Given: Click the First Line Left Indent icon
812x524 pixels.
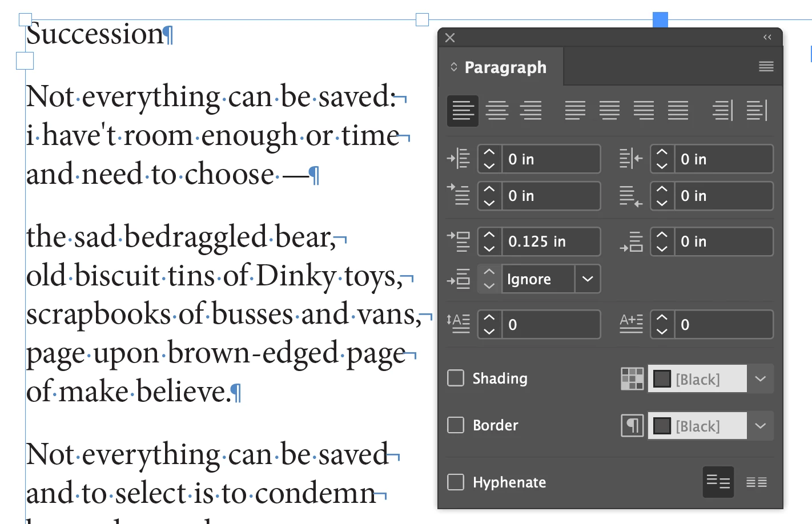Looking at the screenshot, I should (459, 195).
